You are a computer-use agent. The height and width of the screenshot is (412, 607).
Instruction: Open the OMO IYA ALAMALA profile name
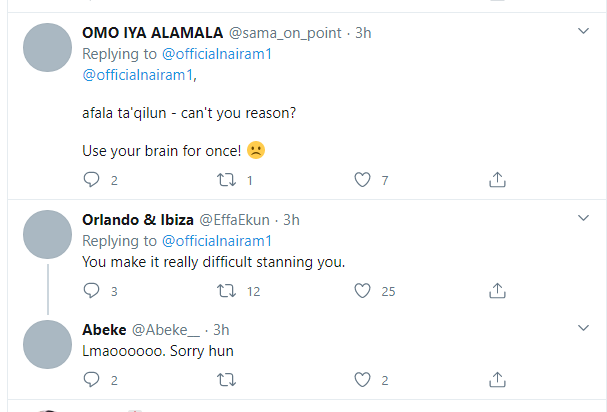point(153,33)
